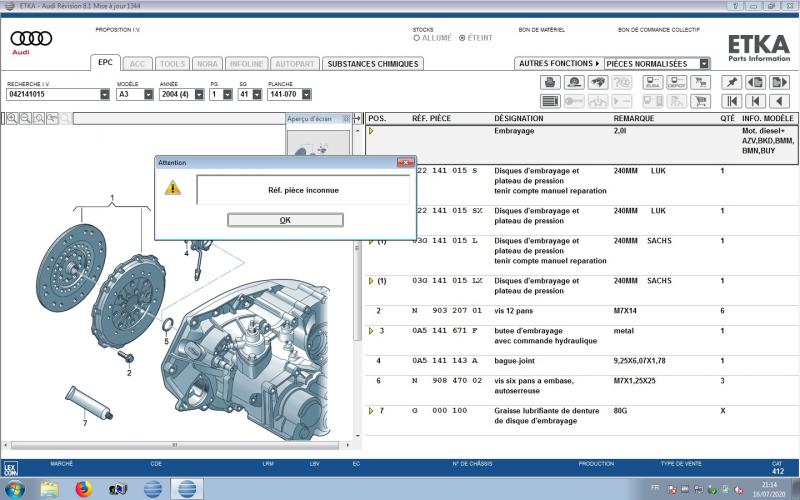Open the Pièces normalisées dropdown arrow
Image resolution: width=800 pixels, height=500 pixels.
pyautogui.click(x=704, y=64)
